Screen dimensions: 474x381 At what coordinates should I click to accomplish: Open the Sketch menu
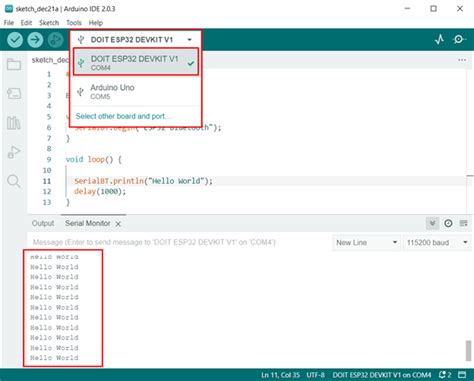[x=49, y=23]
